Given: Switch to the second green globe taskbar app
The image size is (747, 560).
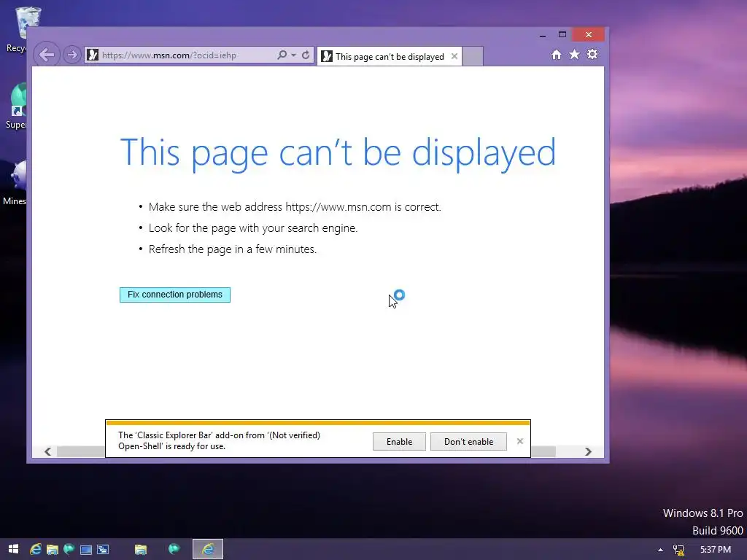Looking at the screenshot, I should click(x=174, y=549).
